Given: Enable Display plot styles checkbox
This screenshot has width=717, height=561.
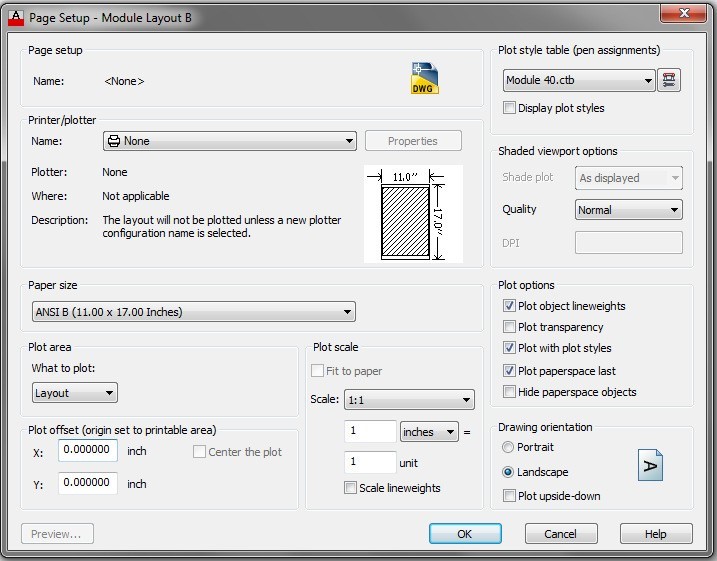Looking at the screenshot, I should [x=510, y=108].
